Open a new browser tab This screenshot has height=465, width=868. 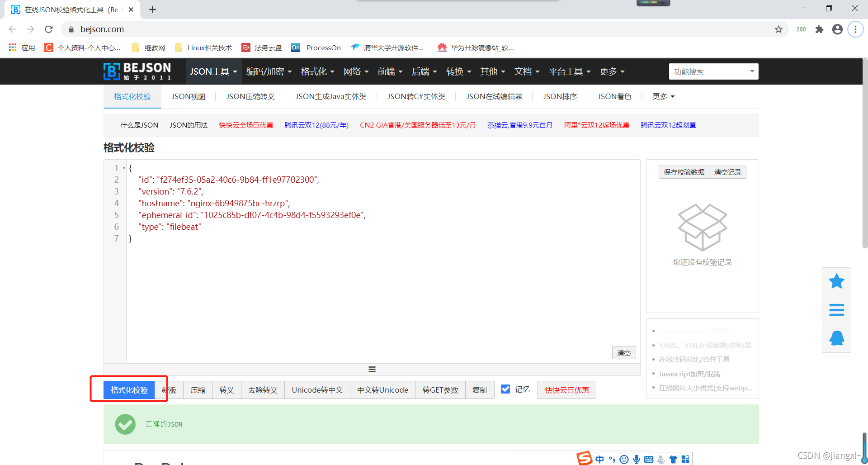153,9
